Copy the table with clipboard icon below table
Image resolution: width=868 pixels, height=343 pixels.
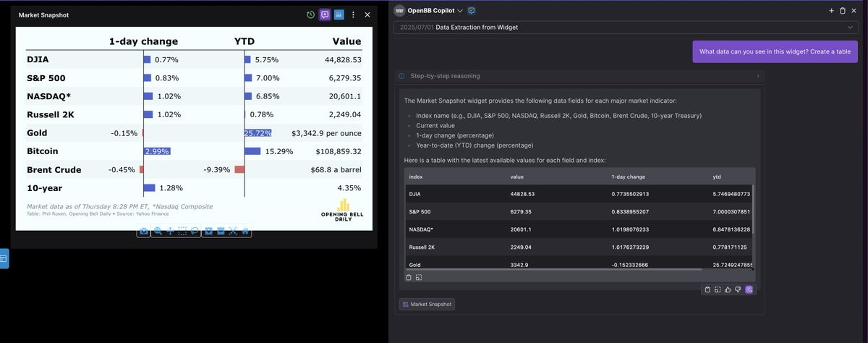[409, 277]
